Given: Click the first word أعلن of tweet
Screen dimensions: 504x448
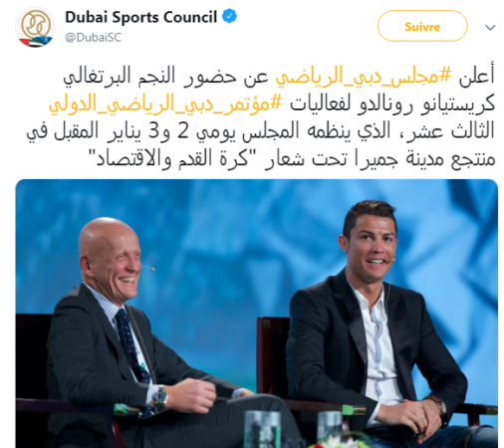Looking at the screenshot, I should 476,76.
